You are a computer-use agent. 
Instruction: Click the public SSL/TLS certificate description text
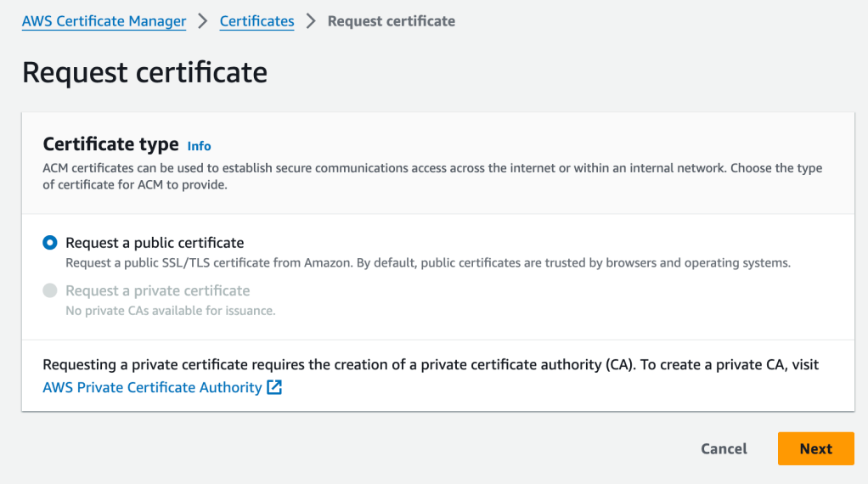tap(427, 263)
